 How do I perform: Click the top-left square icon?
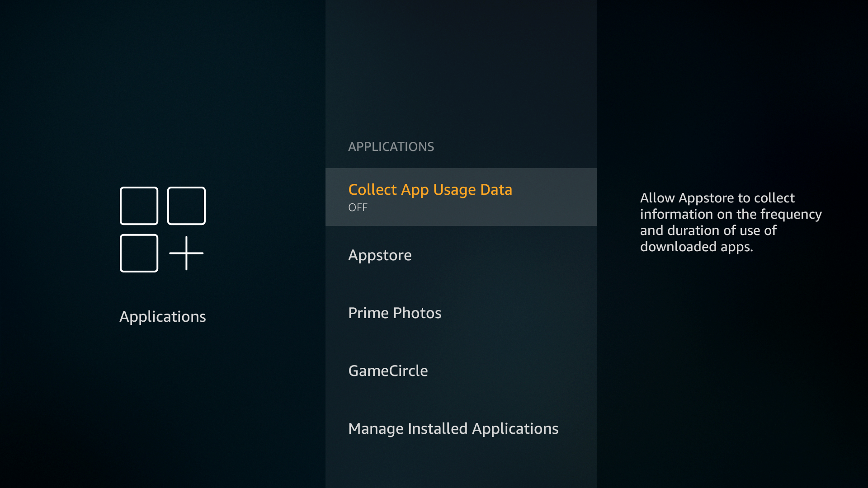[138, 206]
